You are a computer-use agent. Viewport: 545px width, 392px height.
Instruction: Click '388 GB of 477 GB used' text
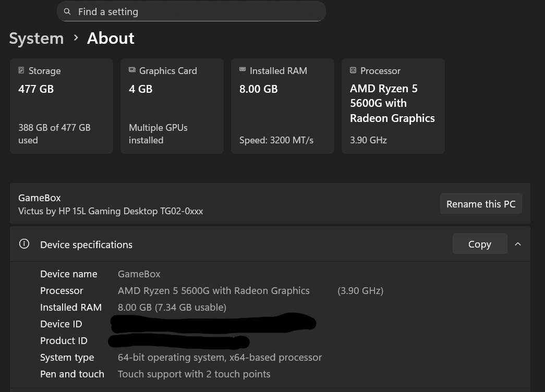pos(55,134)
